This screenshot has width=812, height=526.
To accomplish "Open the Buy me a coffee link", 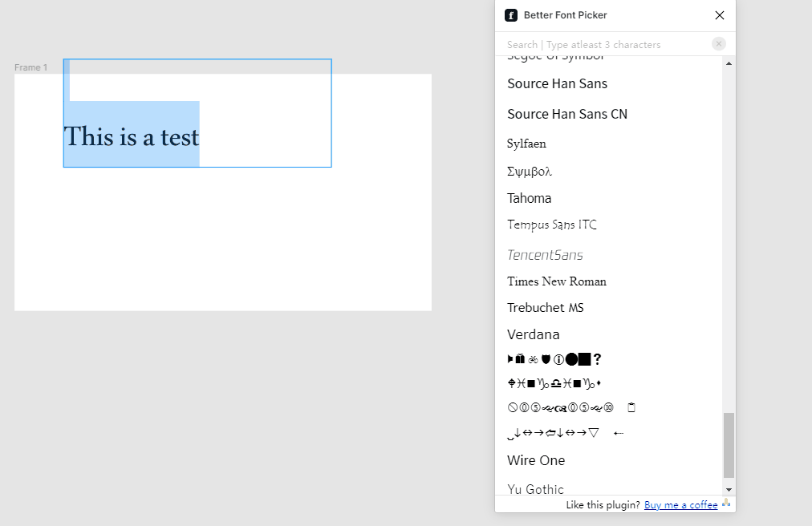I will pos(680,505).
